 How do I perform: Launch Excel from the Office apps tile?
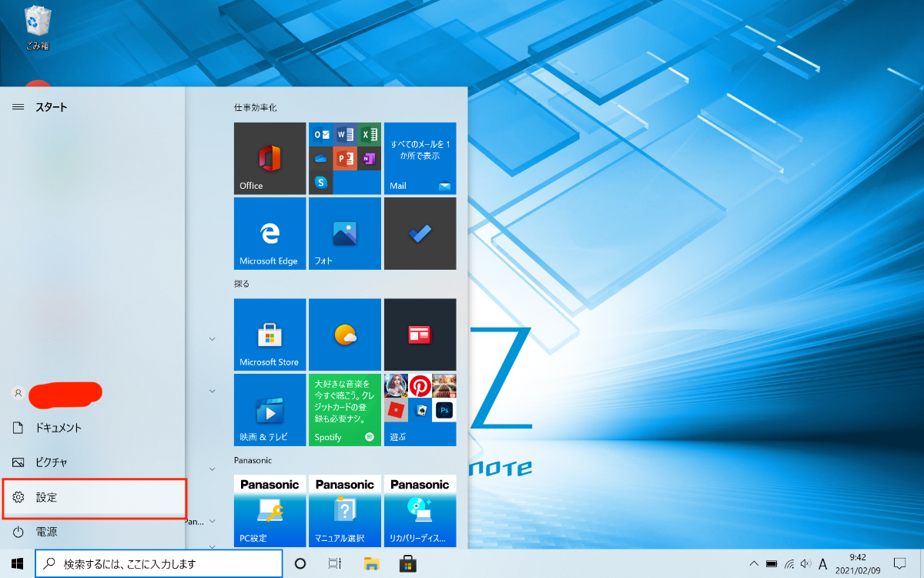pos(369,134)
